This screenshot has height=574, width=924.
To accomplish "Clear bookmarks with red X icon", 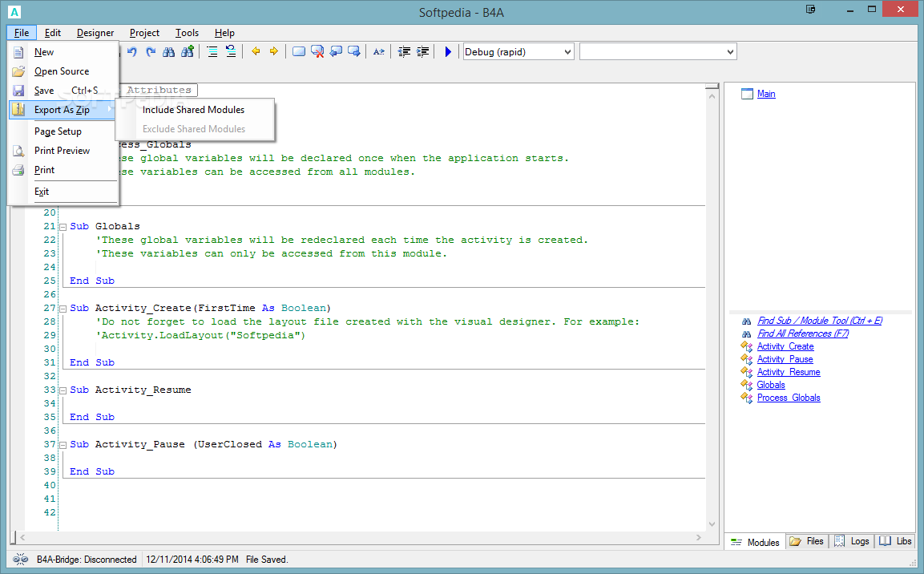I will pyautogui.click(x=317, y=52).
